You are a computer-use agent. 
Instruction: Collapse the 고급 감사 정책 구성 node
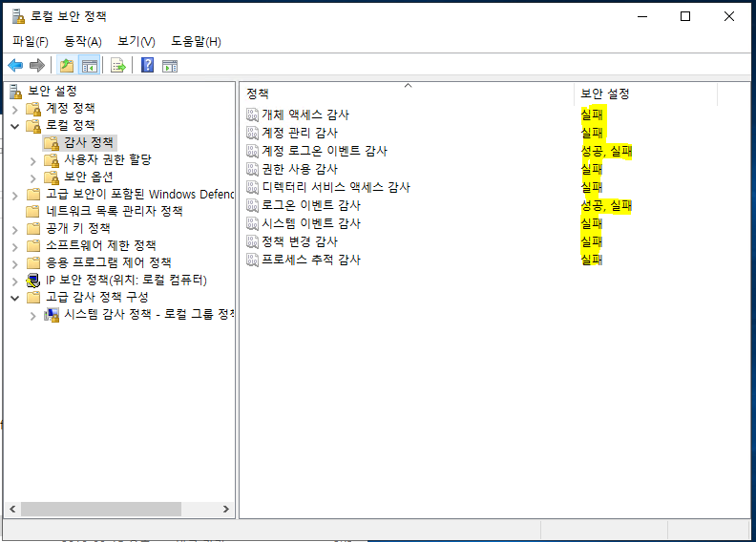(15, 299)
